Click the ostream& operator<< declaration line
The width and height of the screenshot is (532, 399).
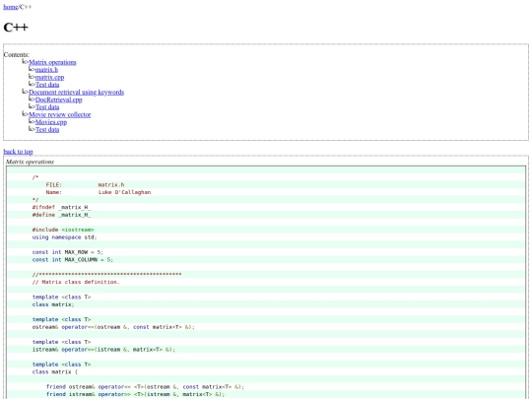tap(113, 327)
